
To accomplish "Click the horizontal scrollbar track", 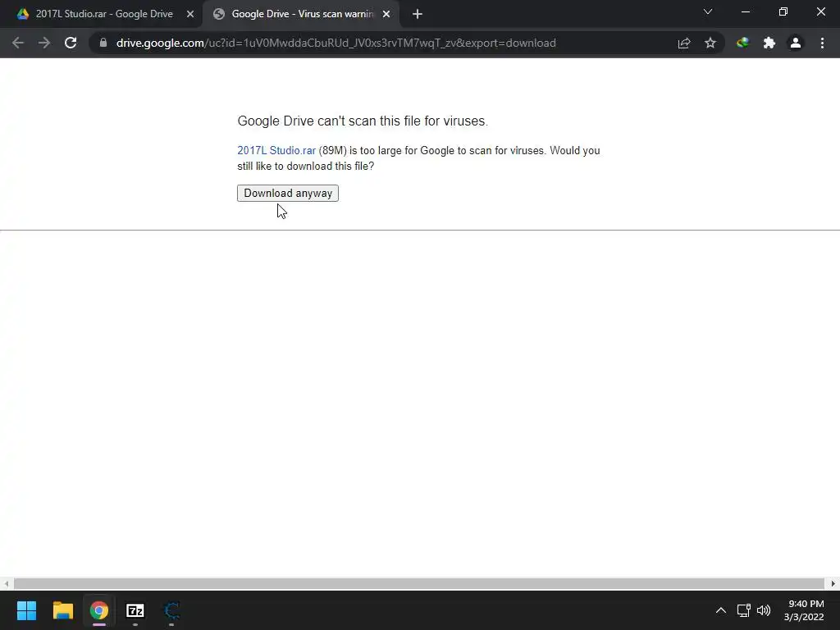I will 419,583.
